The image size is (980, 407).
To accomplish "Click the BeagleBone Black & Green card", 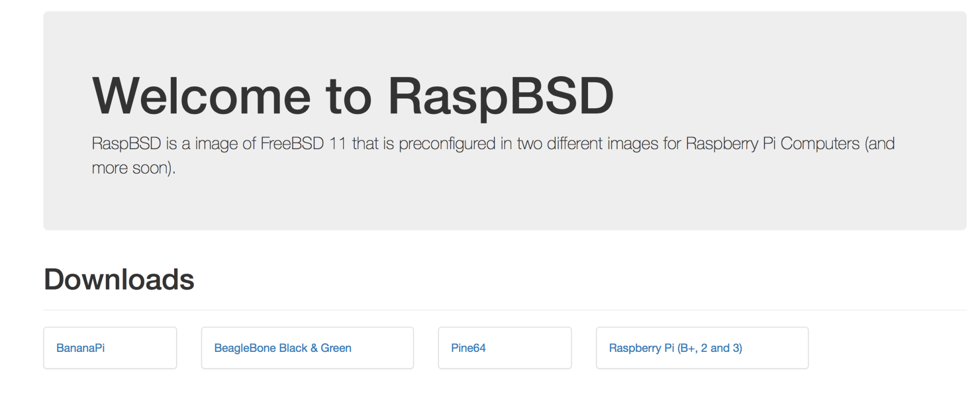I will click(307, 348).
